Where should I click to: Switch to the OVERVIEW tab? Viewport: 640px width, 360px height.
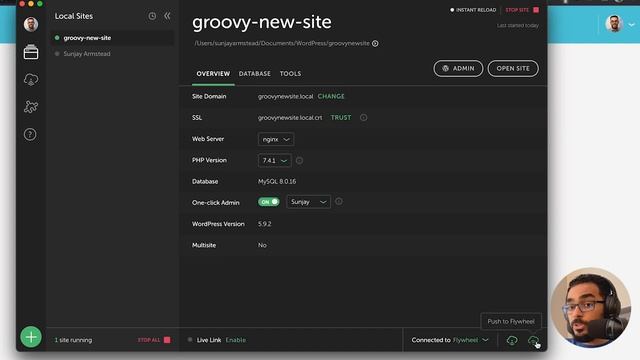pos(213,73)
